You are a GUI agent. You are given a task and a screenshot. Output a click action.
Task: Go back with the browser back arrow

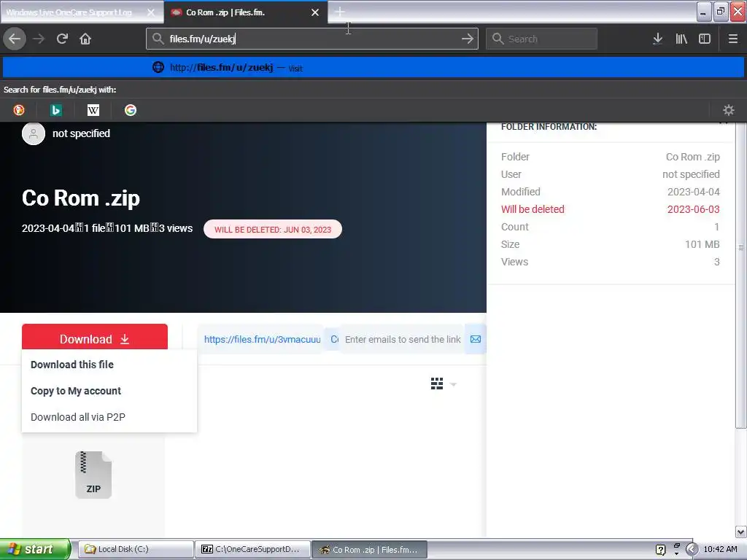click(x=15, y=39)
